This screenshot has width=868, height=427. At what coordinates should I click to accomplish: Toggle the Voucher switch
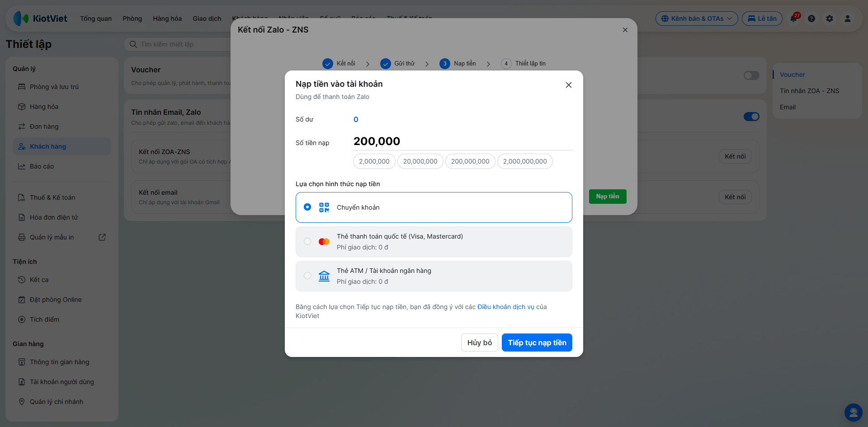(x=751, y=75)
